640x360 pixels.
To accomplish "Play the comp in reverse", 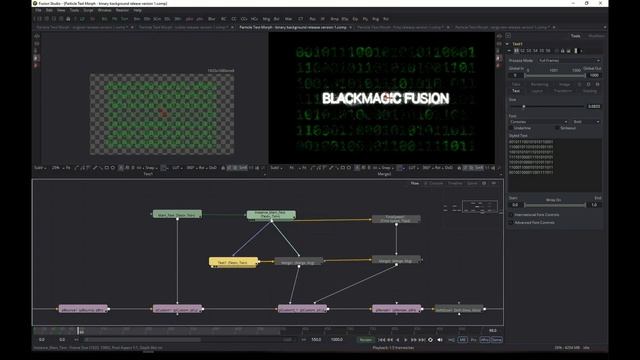I will pyautogui.click(x=398, y=340).
